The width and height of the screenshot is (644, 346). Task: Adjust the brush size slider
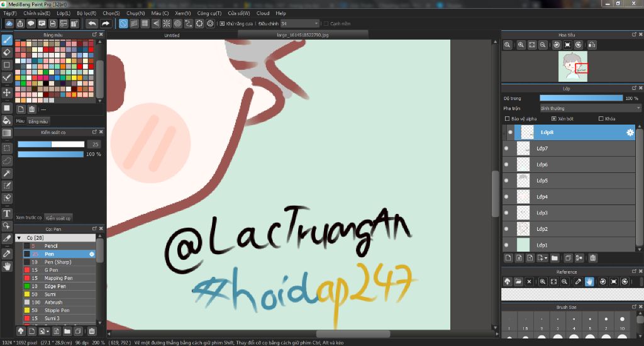51,144
